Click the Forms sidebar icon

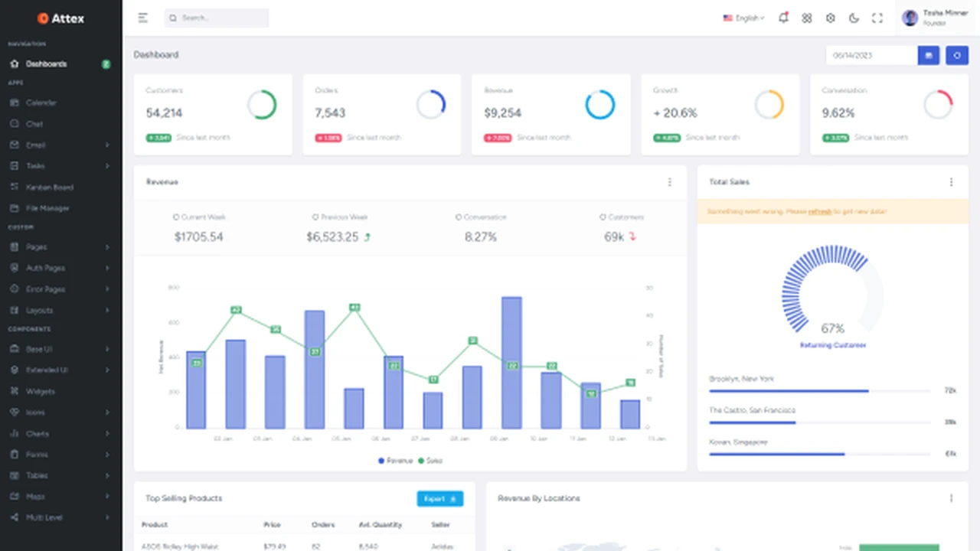(14, 455)
